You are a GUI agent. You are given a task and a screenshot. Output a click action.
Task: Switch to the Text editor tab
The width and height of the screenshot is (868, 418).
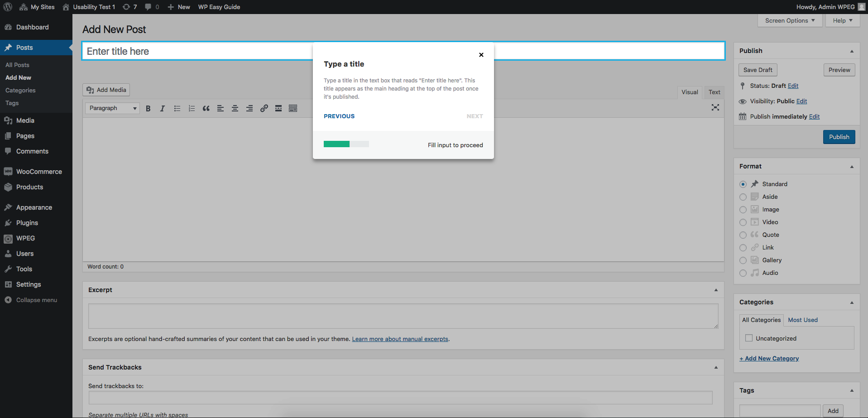click(x=715, y=92)
